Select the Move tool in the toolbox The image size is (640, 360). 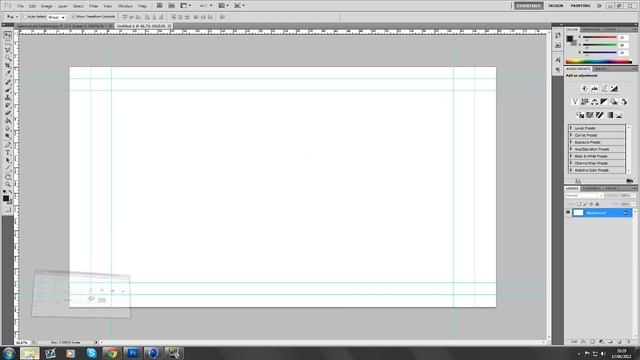(x=7, y=35)
